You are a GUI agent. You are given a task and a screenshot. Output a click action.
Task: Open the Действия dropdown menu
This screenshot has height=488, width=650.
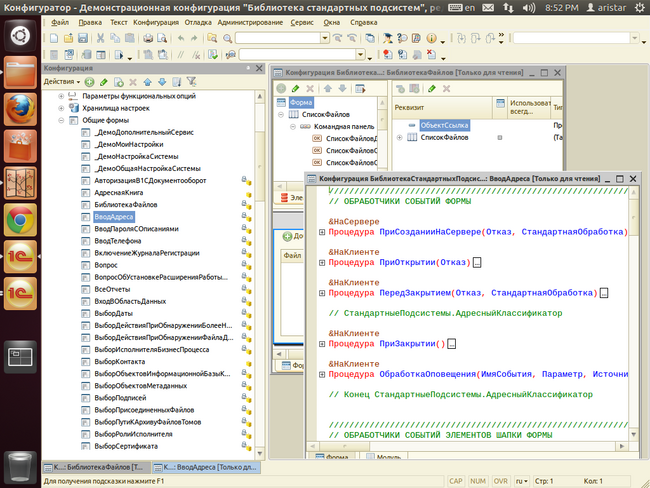[x=62, y=81]
